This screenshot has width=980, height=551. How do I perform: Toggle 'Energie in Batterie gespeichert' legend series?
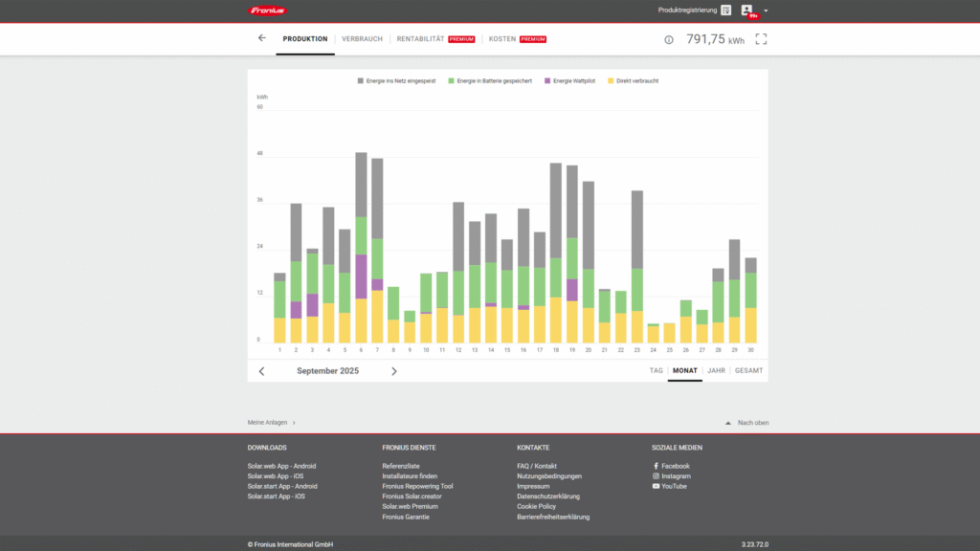(493, 81)
